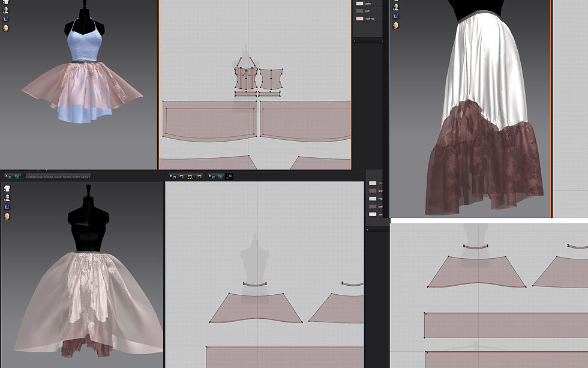
Task: Select the wide rectangle pattern at the bottom of the bottom 2D window
Action: [x=285, y=357]
